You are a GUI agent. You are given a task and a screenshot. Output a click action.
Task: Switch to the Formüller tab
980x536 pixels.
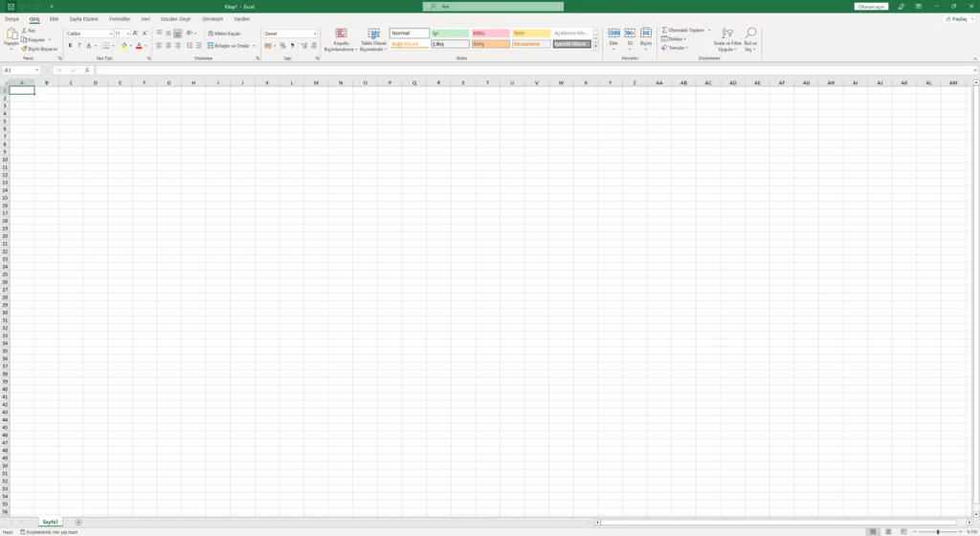pyautogui.click(x=120, y=19)
